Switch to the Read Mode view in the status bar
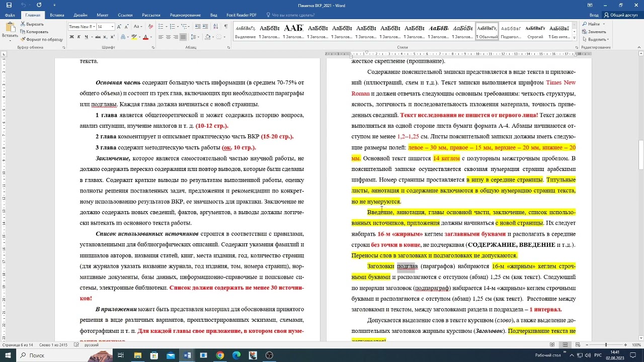The height and width of the screenshot is (362, 644). [552, 345]
